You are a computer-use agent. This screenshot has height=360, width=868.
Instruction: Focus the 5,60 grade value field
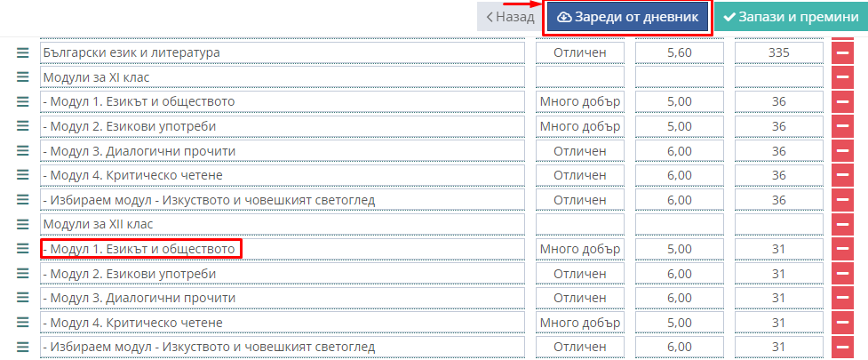pos(680,52)
